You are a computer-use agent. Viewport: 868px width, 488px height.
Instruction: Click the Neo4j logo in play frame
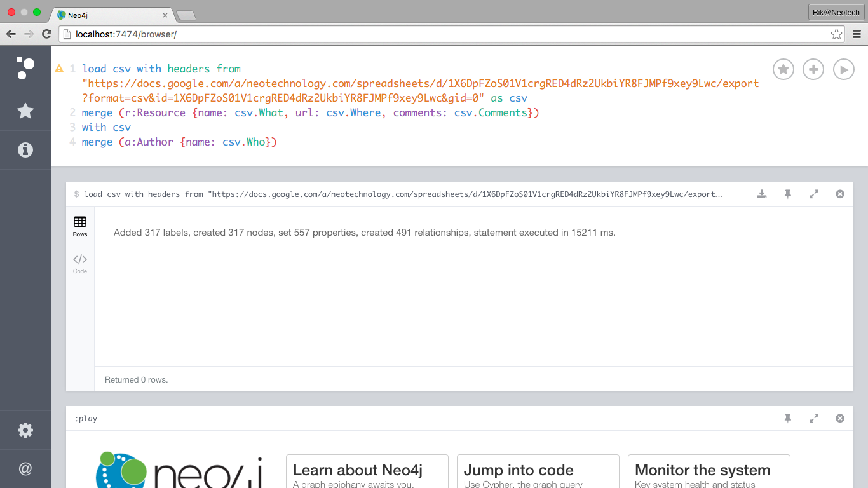(x=179, y=470)
